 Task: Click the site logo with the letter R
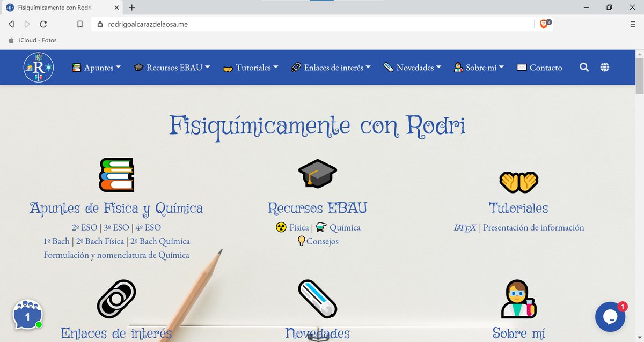click(x=39, y=68)
